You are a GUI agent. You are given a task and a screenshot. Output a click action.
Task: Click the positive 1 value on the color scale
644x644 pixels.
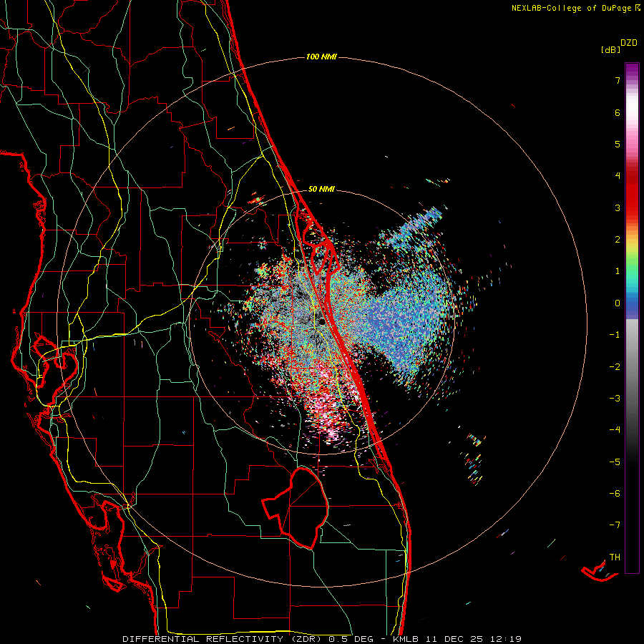point(618,271)
